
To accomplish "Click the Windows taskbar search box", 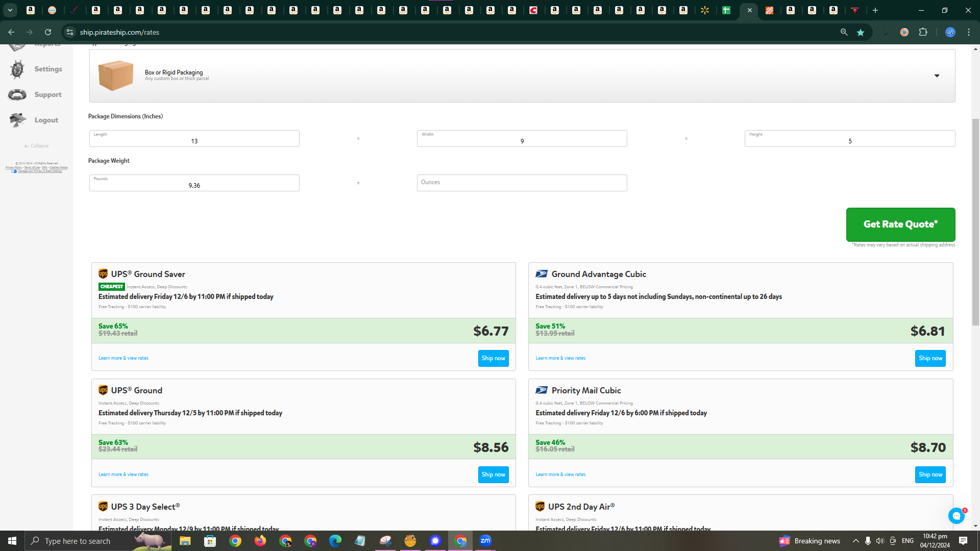I will click(98, 541).
